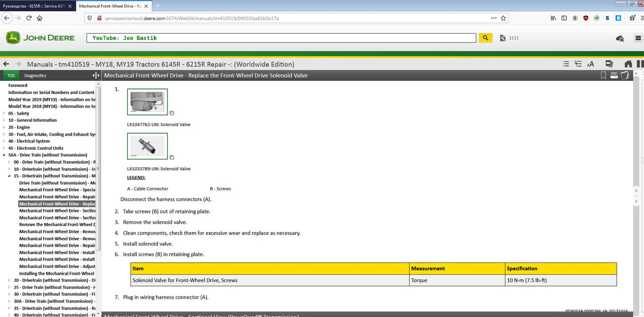
Task: Click the second solenoid valve thumbnail LX1033789
Action: pos(147,146)
